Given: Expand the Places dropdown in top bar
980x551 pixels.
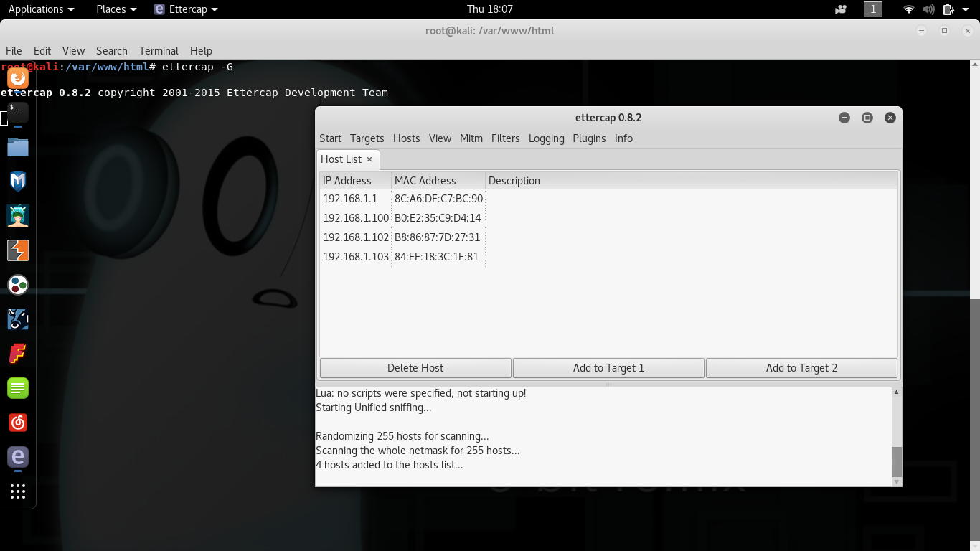Looking at the screenshot, I should click(x=116, y=9).
